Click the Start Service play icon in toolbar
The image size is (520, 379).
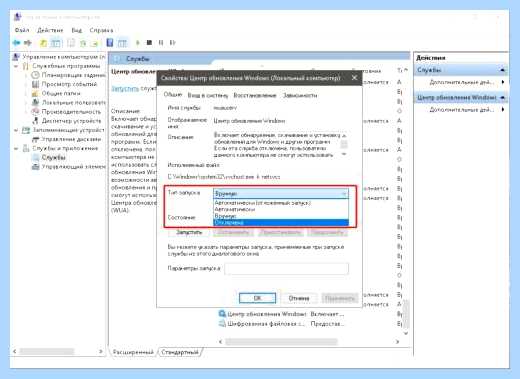click(137, 43)
